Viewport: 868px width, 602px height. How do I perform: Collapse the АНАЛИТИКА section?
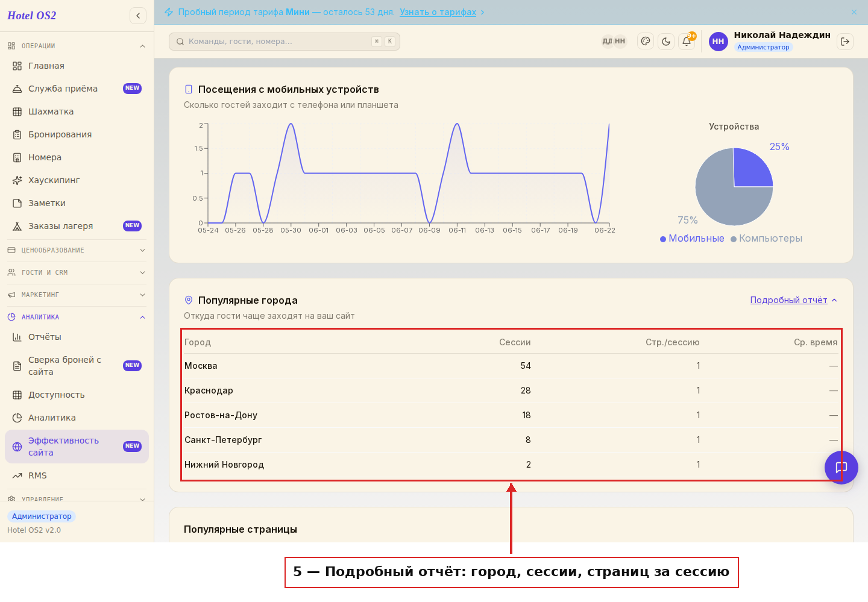(x=77, y=317)
